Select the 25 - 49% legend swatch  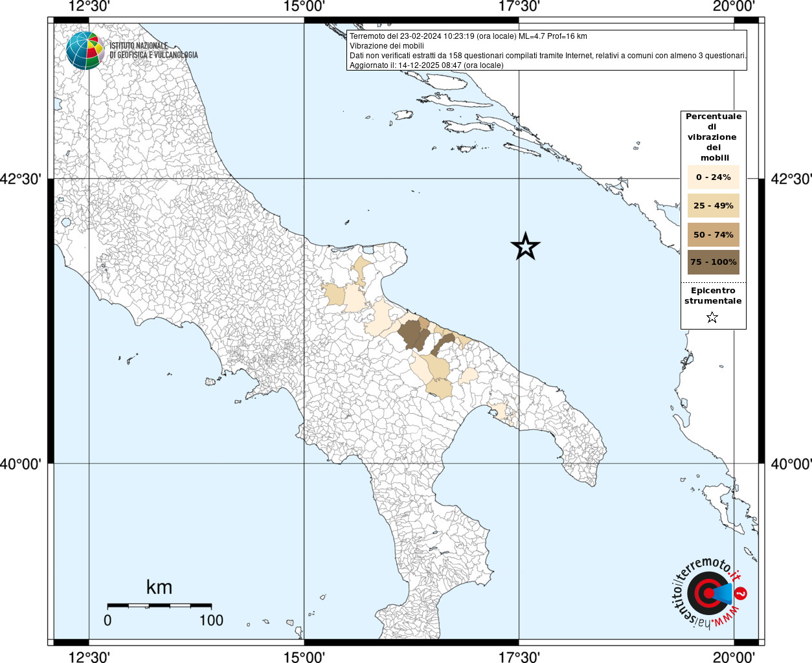(713, 205)
